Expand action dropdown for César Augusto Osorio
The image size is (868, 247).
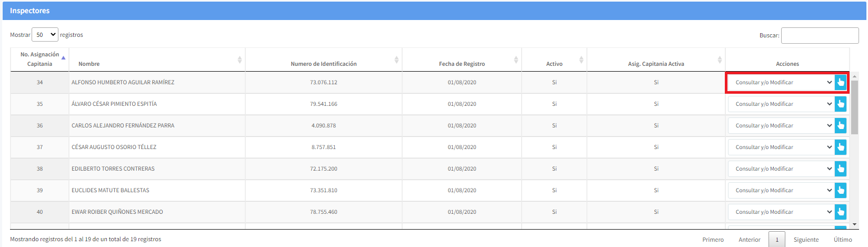[x=781, y=147]
